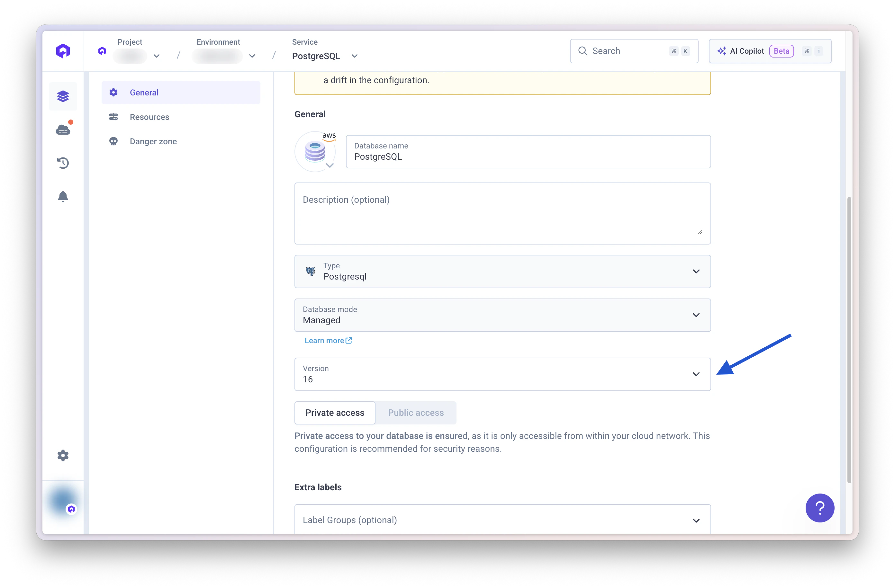Open Danger zone settings section

153,141
